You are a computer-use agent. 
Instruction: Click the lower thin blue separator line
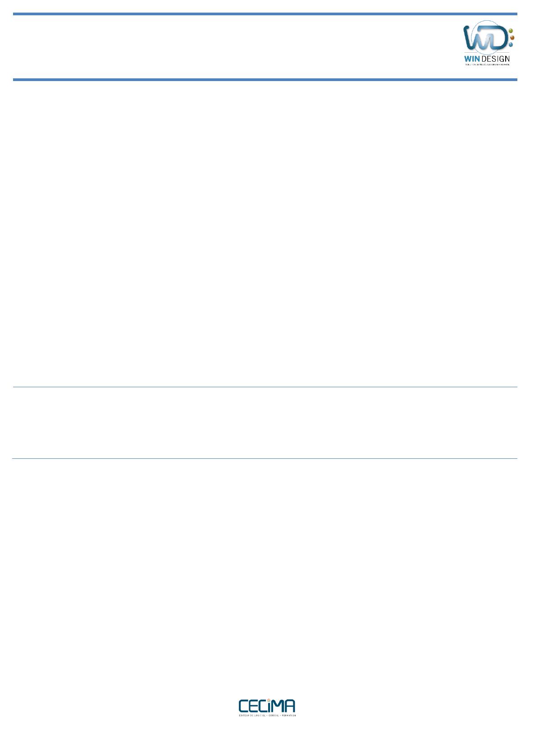tap(265, 458)
